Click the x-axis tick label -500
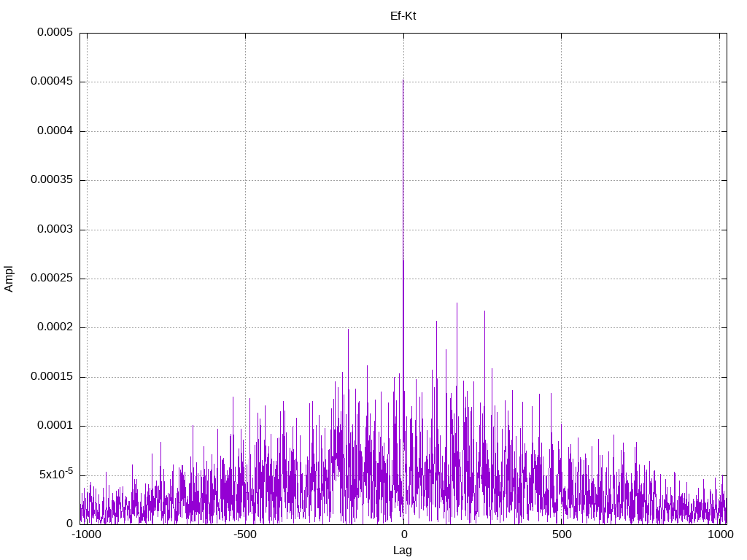This screenshot has width=747, height=560. pos(245,534)
